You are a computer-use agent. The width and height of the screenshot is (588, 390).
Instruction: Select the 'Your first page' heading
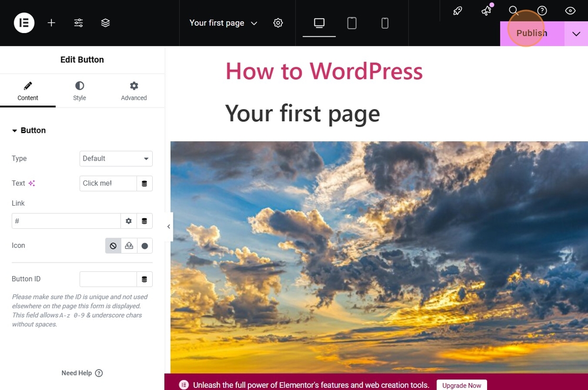pos(302,113)
